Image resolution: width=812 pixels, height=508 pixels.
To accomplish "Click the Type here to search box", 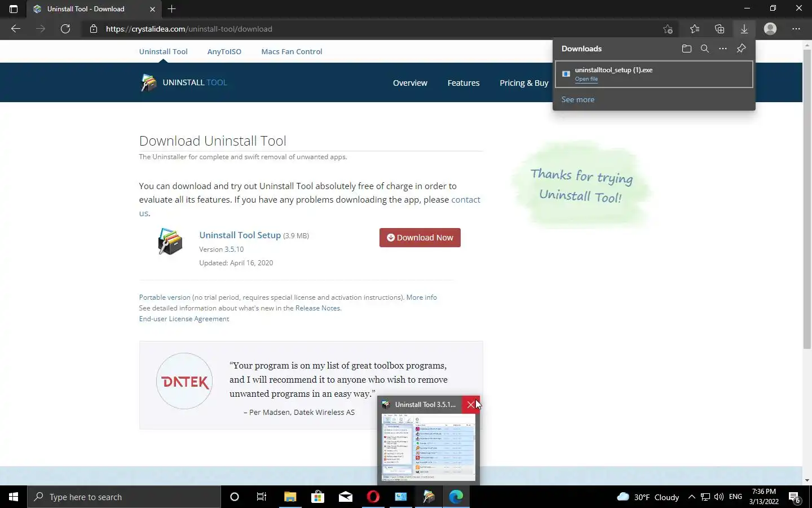I will pos(124,497).
